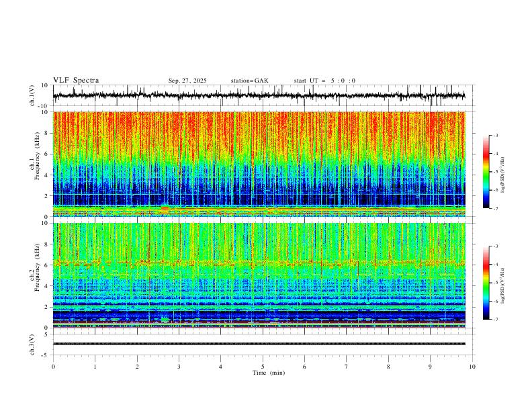Click the 'ch.1(V)' waveform axis label
The image size is (532, 411).
click(x=32, y=95)
